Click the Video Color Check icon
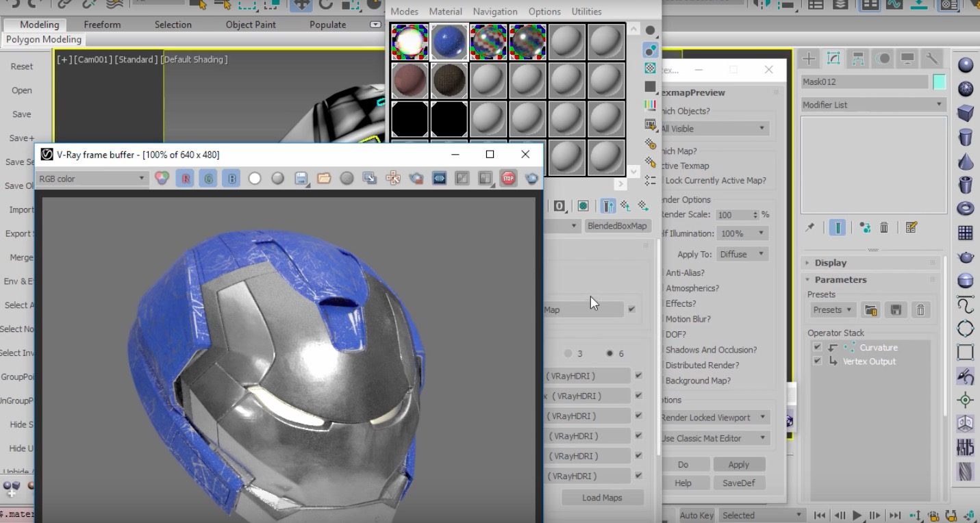Screen dimensions: 980x523 click(650, 105)
